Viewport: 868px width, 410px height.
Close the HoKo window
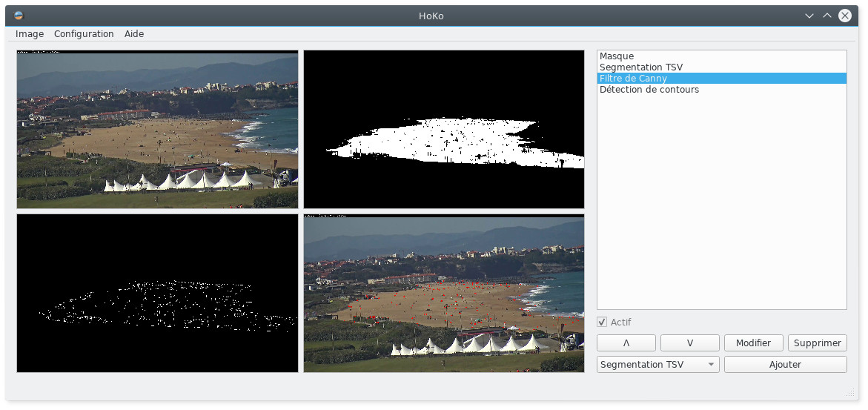tap(845, 16)
